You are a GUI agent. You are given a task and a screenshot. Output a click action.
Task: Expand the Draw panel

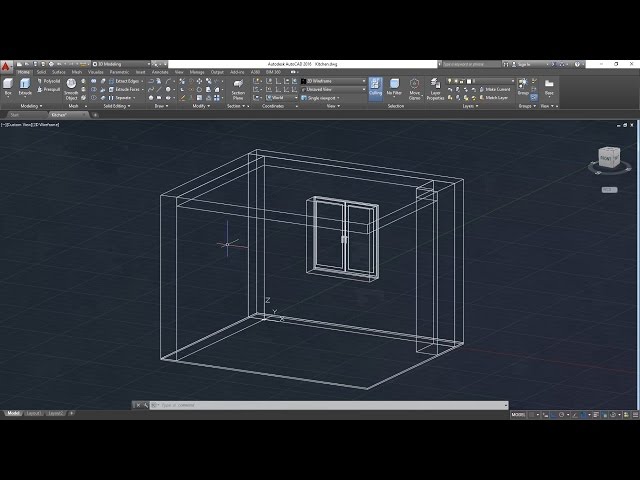[x=161, y=106]
